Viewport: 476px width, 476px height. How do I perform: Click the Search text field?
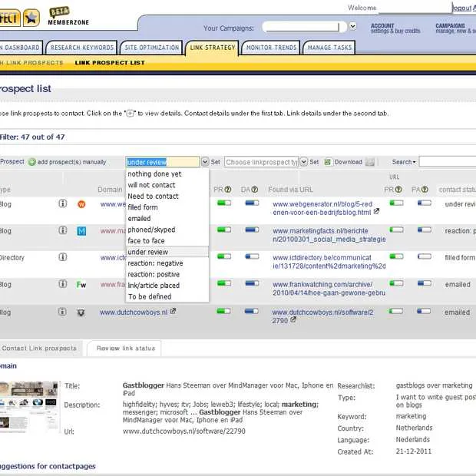pos(448,162)
